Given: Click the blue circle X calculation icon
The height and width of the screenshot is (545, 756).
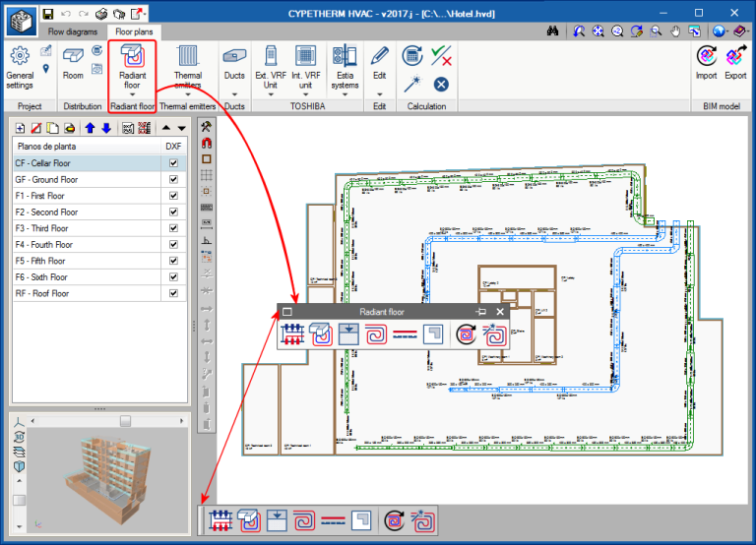Looking at the screenshot, I should (x=441, y=85).
